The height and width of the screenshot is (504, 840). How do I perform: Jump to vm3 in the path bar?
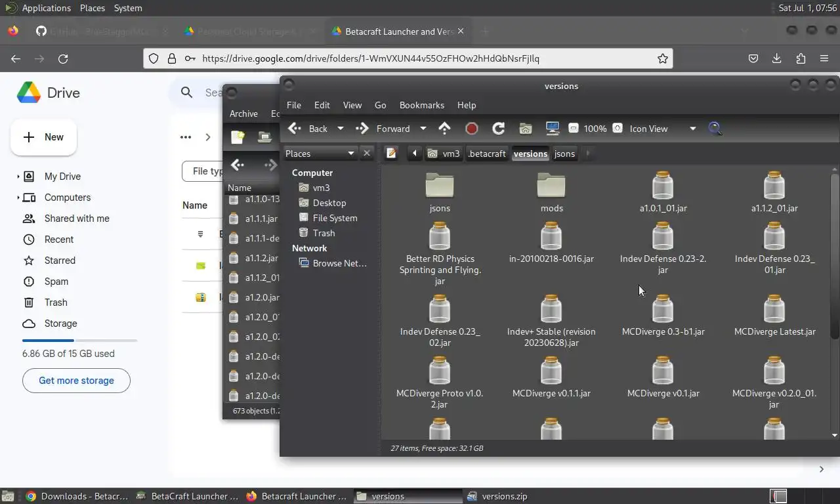[x=444, y=154]
